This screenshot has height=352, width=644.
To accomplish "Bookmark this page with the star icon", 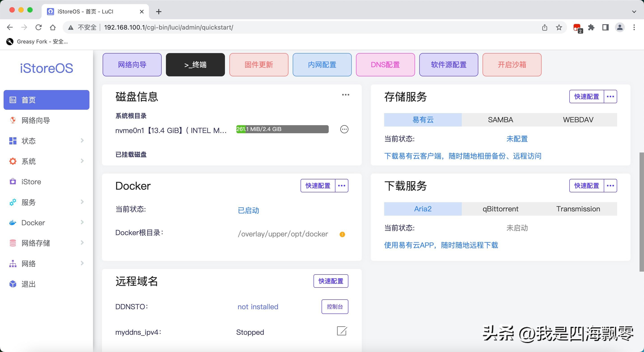I will (559, 27).
